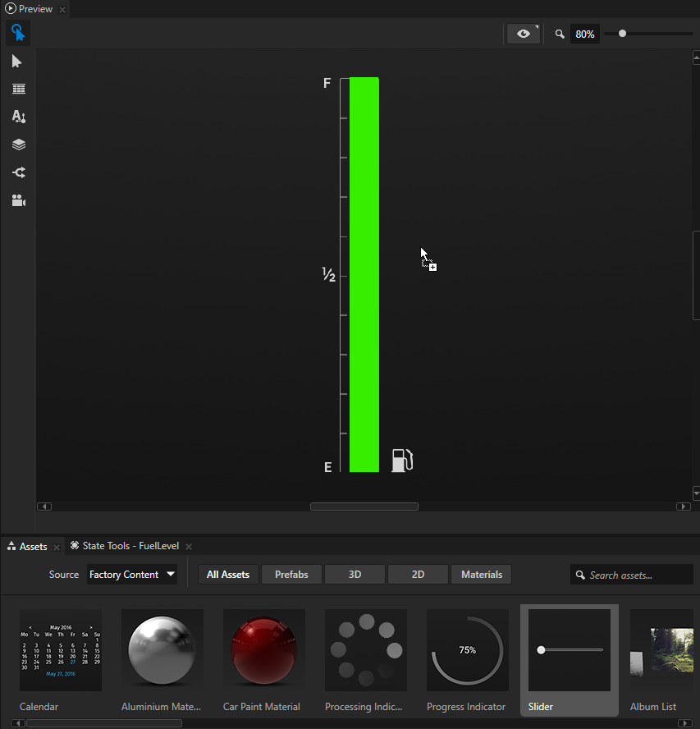The height and width of the screenshot is (729, 700).
Task: Click the magnifier zoom icon beside 80%
Action: pos(560,34)
